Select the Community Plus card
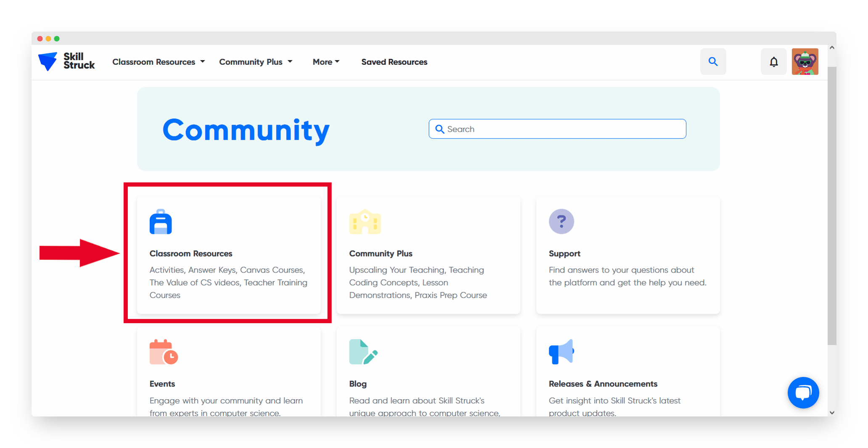The height and width of the screenshot is (448, 868). tap(428, 255)
